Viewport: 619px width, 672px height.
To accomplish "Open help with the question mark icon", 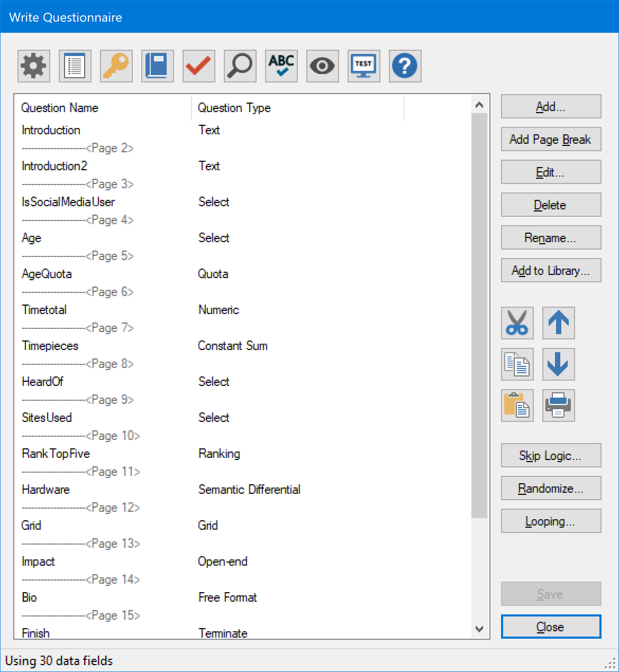I will point(405,66).
